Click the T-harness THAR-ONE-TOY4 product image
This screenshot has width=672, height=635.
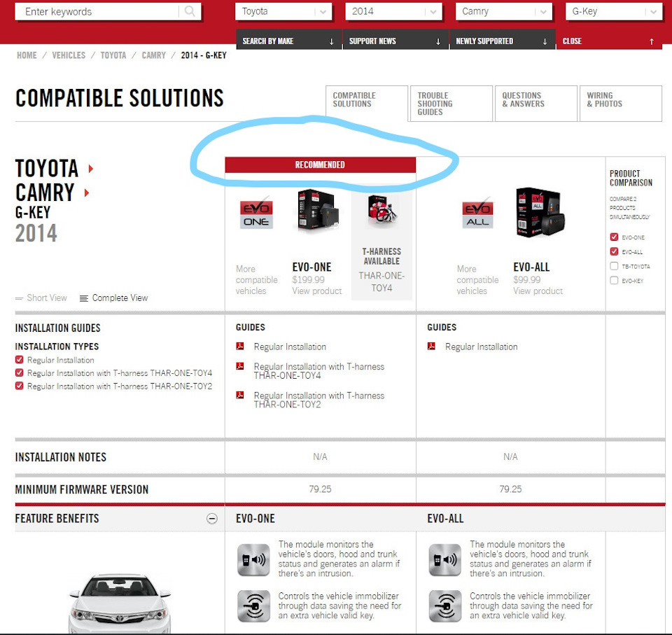pos(382,209)
